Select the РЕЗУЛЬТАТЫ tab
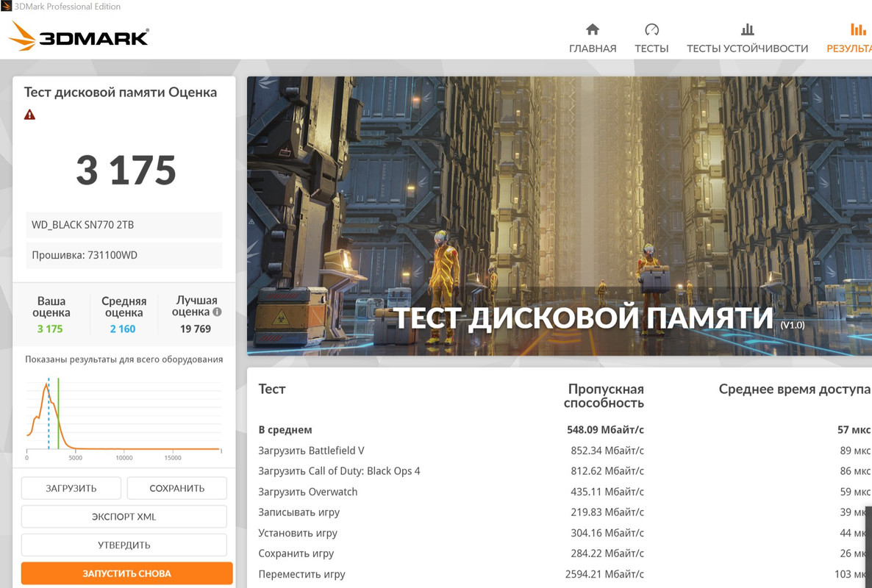Image resolution: width=872 pixels, height=588 pixels. (x=849, y=39)
